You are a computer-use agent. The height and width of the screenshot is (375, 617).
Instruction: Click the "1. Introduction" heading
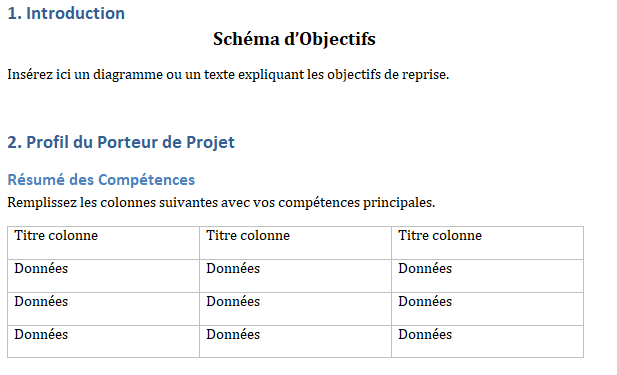(66, 13)
